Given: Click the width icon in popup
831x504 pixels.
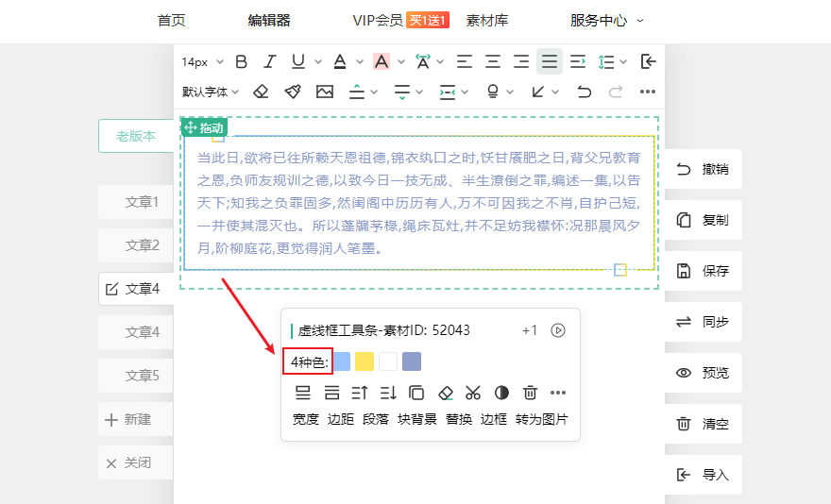Looking at the screenshot, I should [x=302, y=393].
